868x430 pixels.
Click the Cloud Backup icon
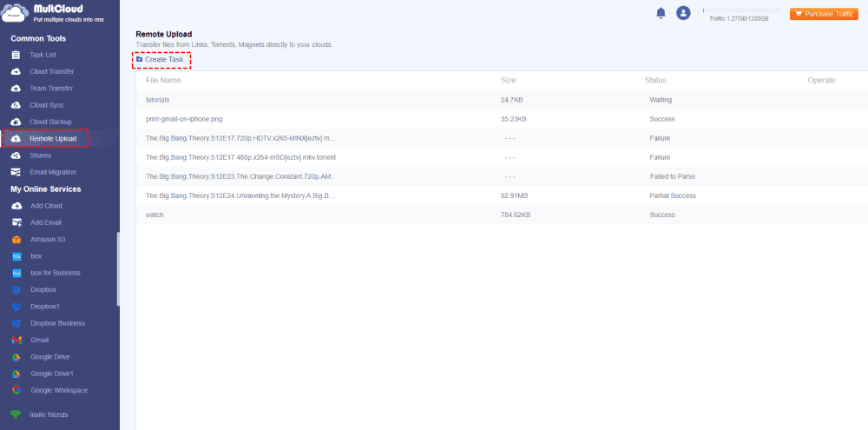[16, 122]
